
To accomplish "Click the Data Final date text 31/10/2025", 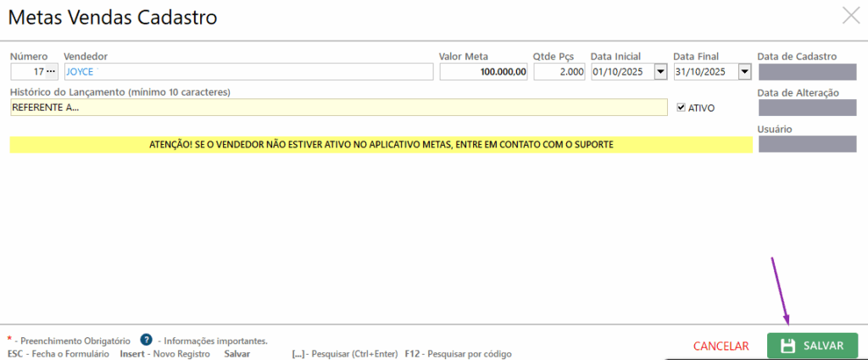I will (704, 72).
